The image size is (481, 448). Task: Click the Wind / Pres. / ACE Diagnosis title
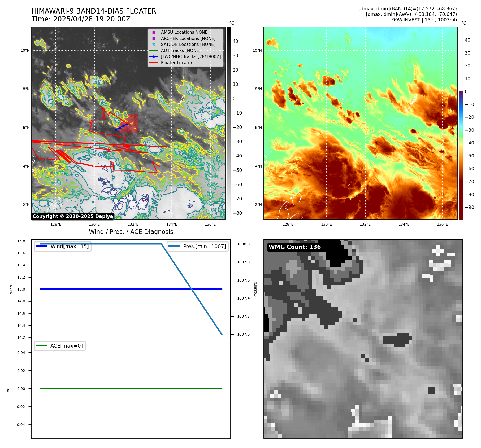[x=131, y=232]
